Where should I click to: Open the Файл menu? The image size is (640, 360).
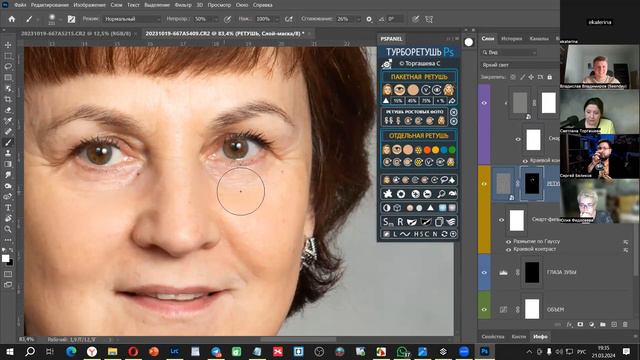tap(20, 5)
